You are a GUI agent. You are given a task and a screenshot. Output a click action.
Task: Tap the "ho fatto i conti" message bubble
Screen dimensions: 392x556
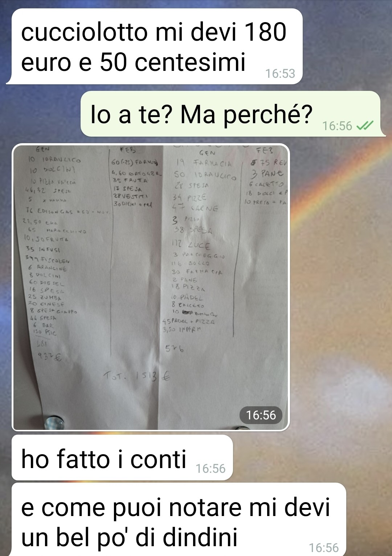click(x=122, y=458)
